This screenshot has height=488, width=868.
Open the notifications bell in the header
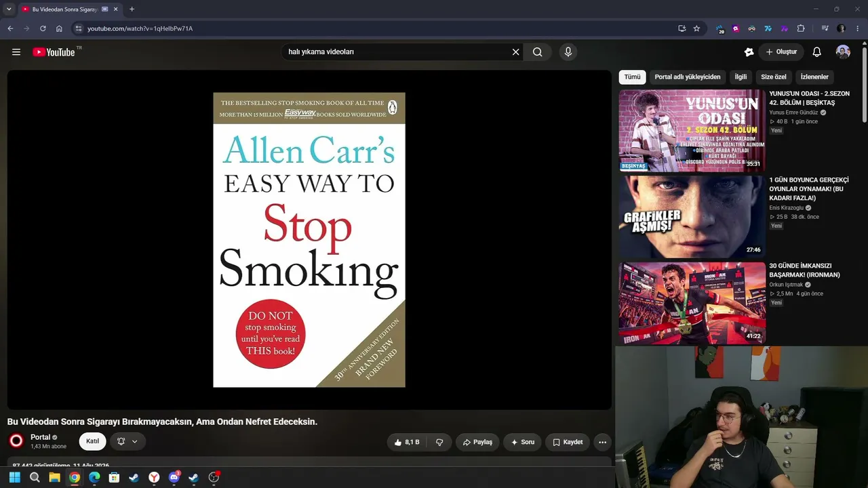[x=817, y=52]
